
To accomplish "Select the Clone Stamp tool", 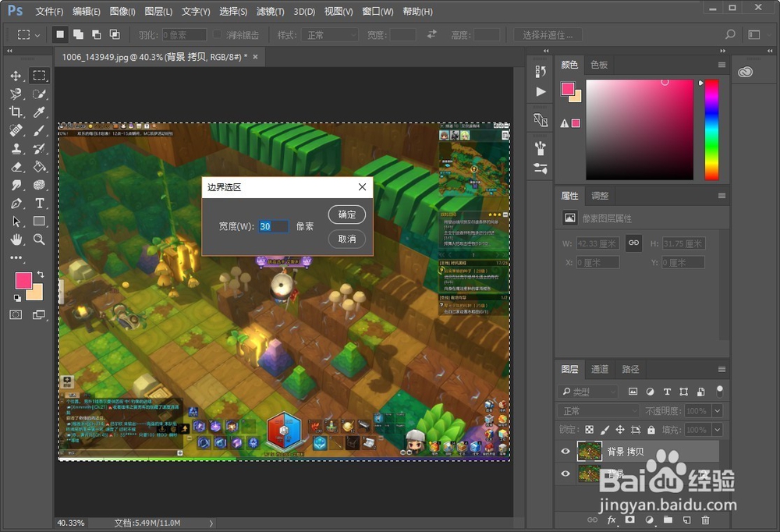I will (x=16, y=148).
